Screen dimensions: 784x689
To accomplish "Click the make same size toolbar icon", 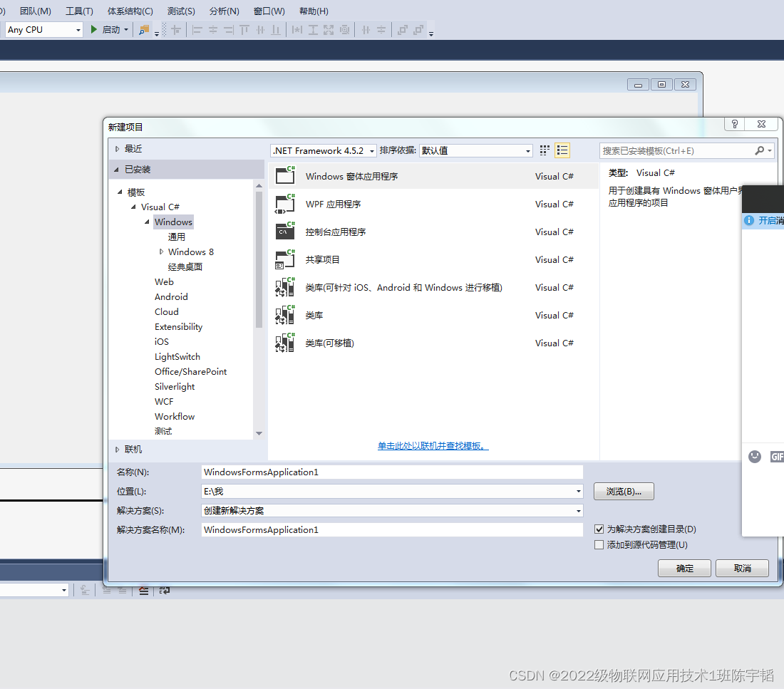I will click(x=329, y=30).
